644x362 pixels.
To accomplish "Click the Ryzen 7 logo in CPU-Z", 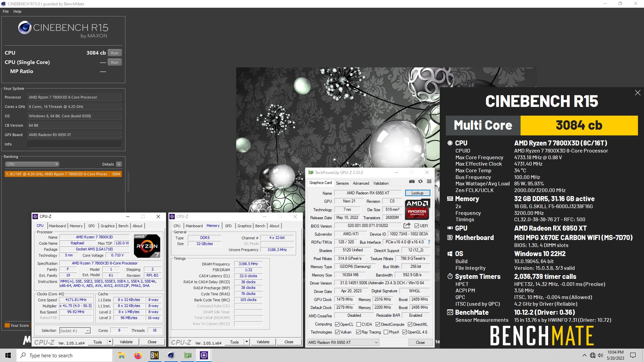I will (x=147, y=246).
